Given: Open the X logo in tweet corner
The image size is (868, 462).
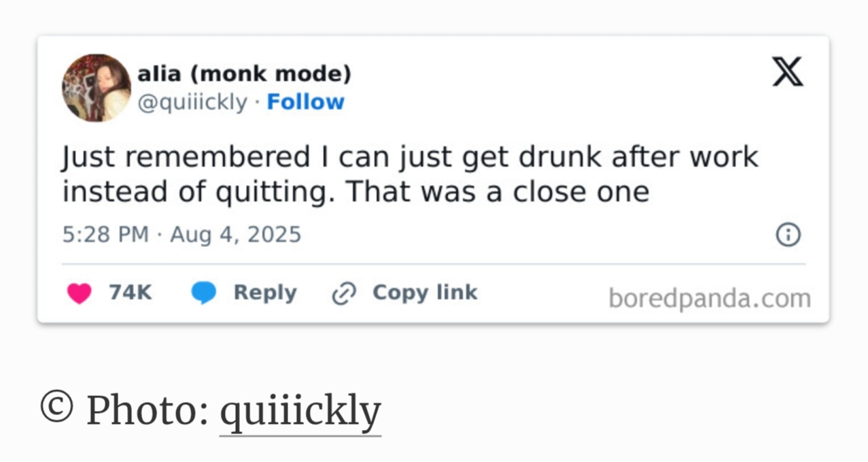Looking at the screenshot, I should [788, 72].
